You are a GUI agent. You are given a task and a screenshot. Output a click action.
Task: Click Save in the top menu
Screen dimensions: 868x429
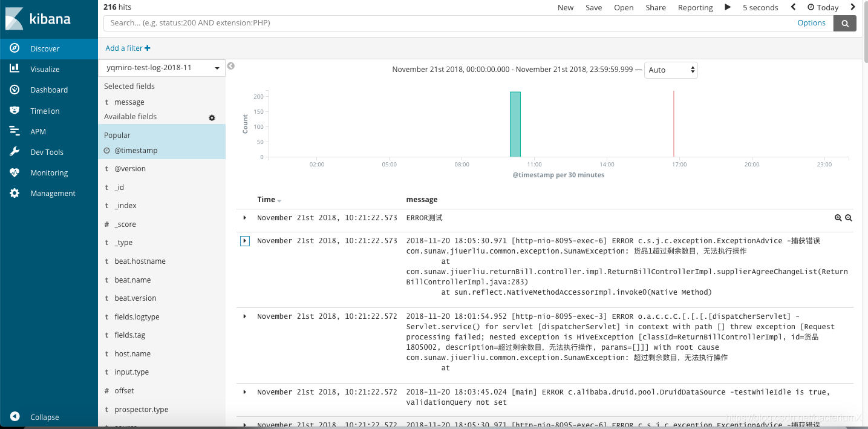click(593, 7)
